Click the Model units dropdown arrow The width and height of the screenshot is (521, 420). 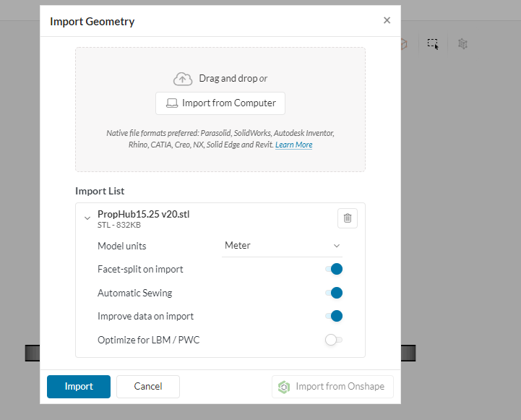tap(336, 246)
